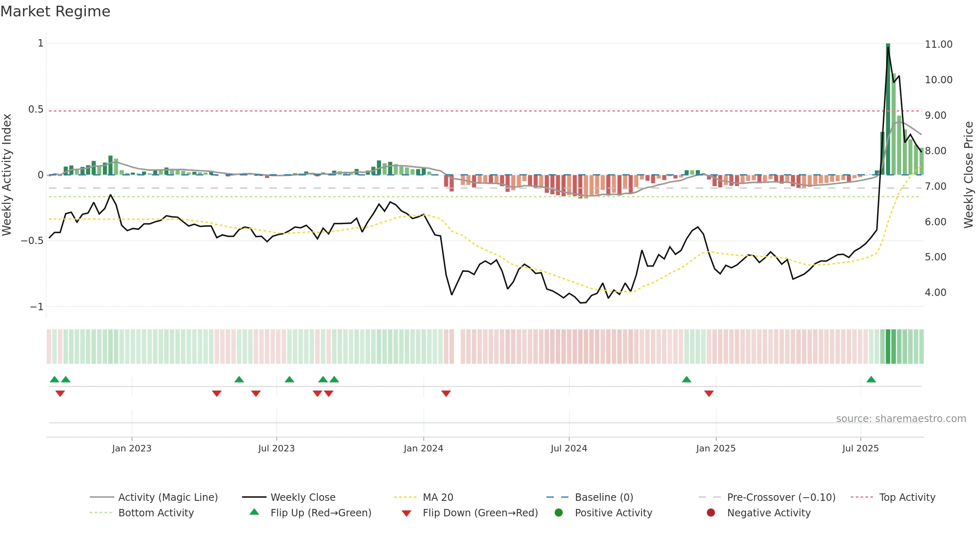Click the flip-up marker just before Jul 2025
This screenshot has height=551, width=980.
click(x=871, y=379)
